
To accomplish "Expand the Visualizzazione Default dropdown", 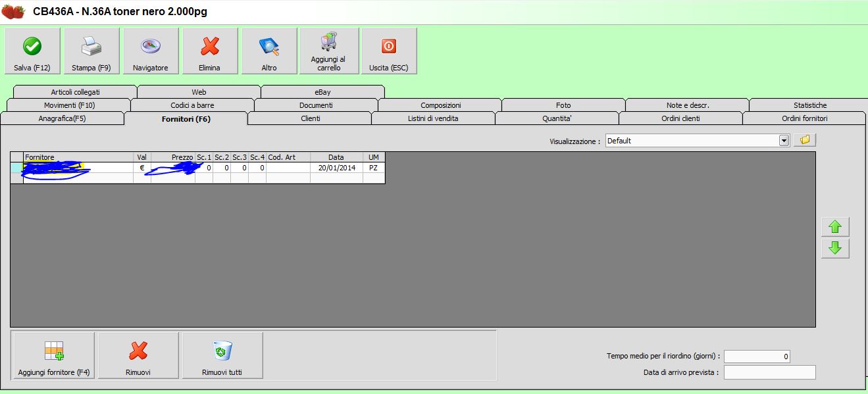I will (x=784, y=140).
